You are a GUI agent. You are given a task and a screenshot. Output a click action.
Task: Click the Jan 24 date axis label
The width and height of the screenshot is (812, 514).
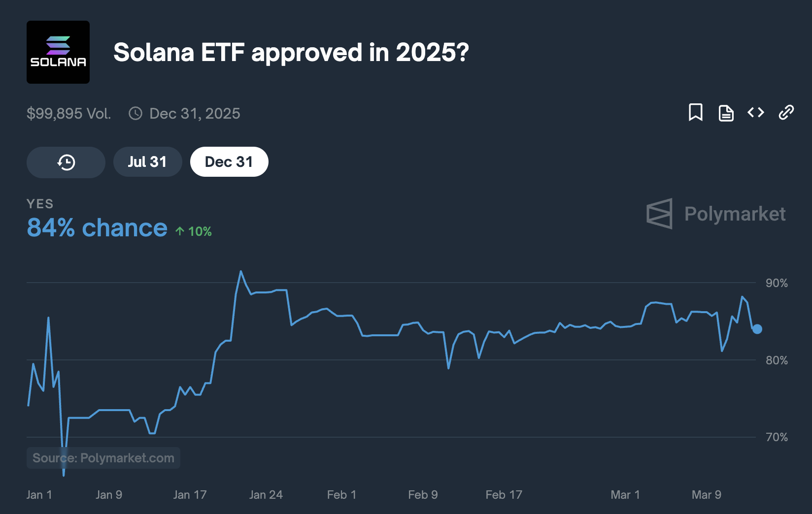click(x=266, y=495)
